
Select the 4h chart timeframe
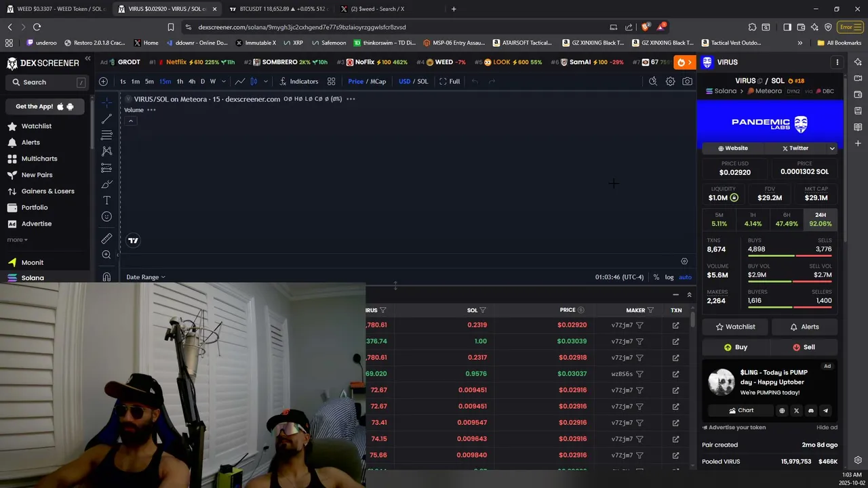[x=192, y=81]
